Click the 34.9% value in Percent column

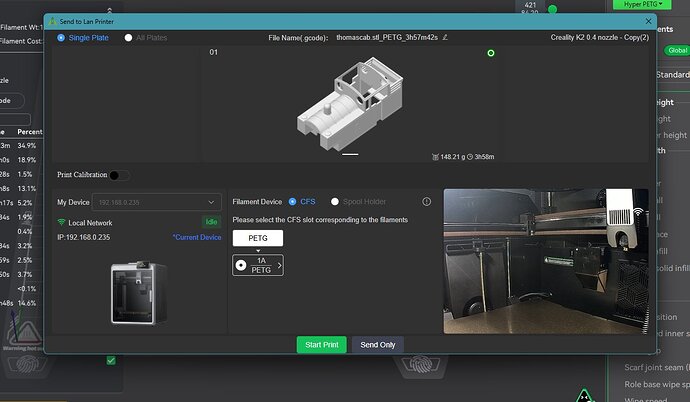(26, 146)
